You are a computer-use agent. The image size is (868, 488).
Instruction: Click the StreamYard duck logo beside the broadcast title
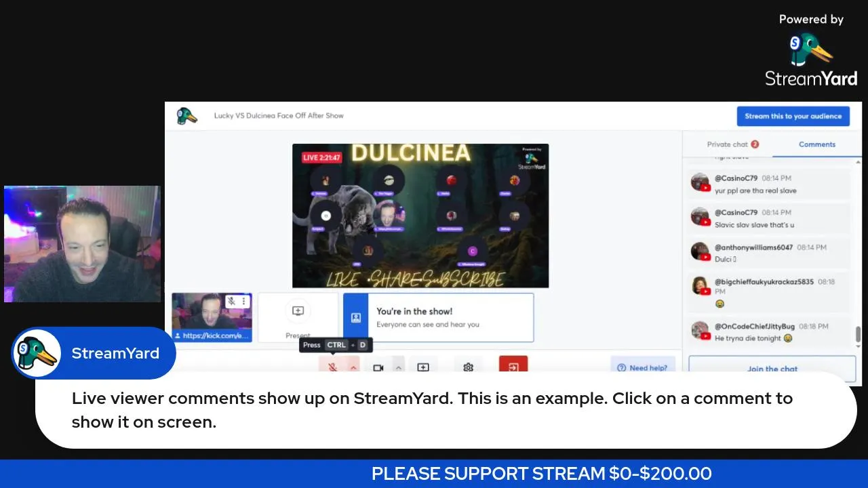coord(186,116)
